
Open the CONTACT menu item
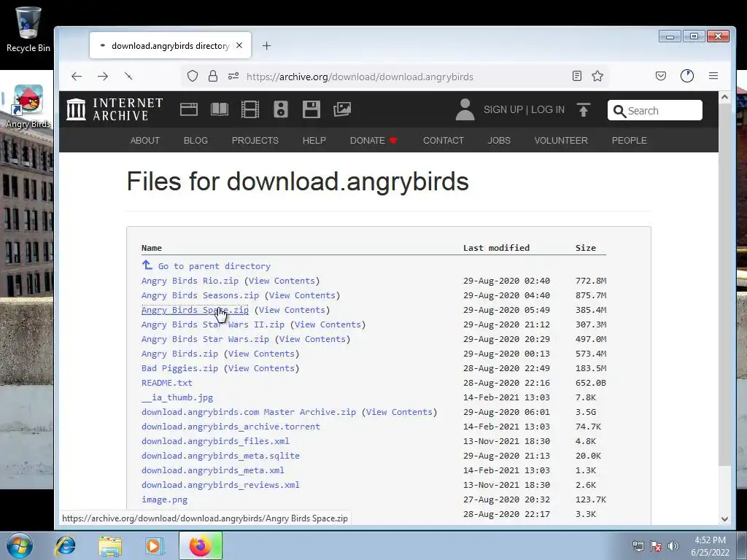(x=443, y=141)
